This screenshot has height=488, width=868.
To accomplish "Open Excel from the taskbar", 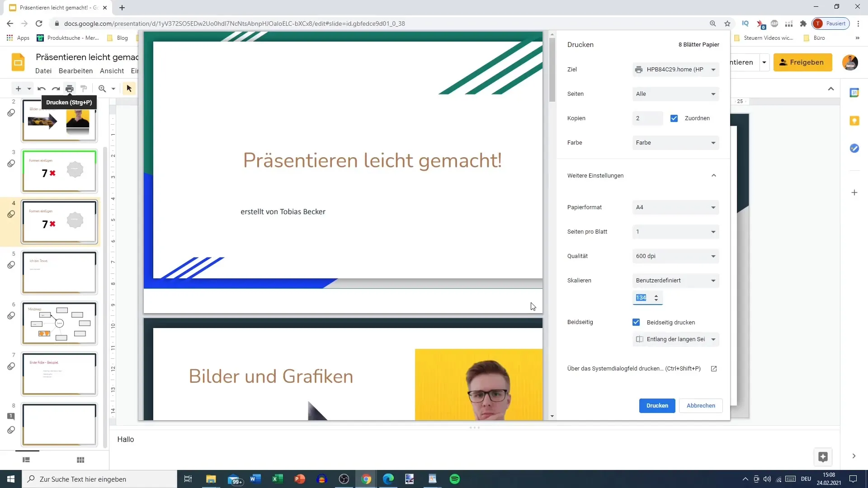I will pos(277,479).
